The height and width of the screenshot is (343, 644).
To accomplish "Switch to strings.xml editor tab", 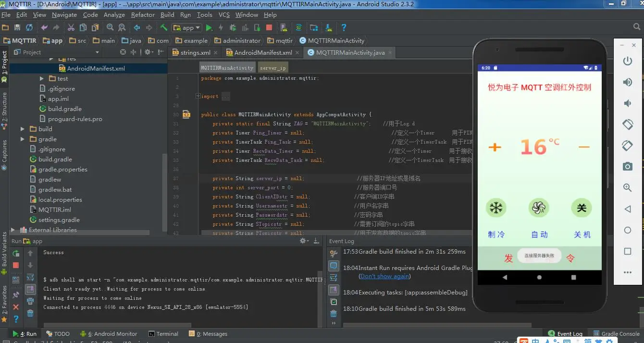I will tap(194, 52).
